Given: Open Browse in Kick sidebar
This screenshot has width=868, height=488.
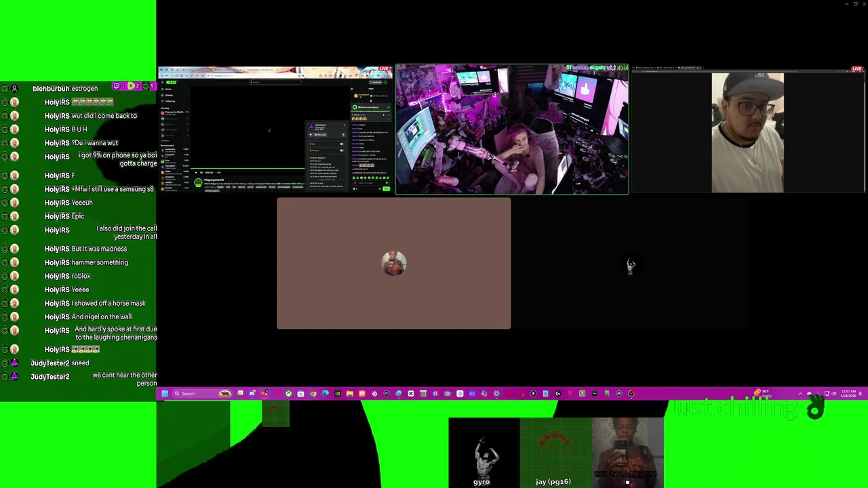Looking at the screenshot, I should (168, 95).
